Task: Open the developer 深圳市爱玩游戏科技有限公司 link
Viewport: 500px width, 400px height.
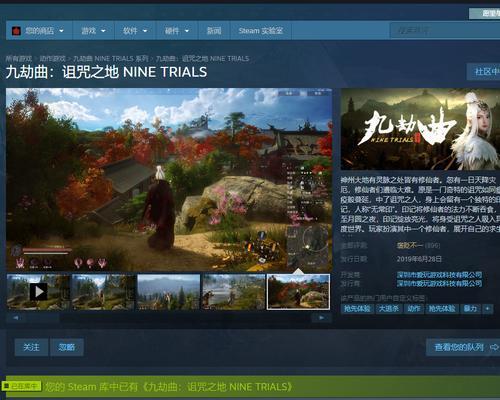Action: (439, 275)
